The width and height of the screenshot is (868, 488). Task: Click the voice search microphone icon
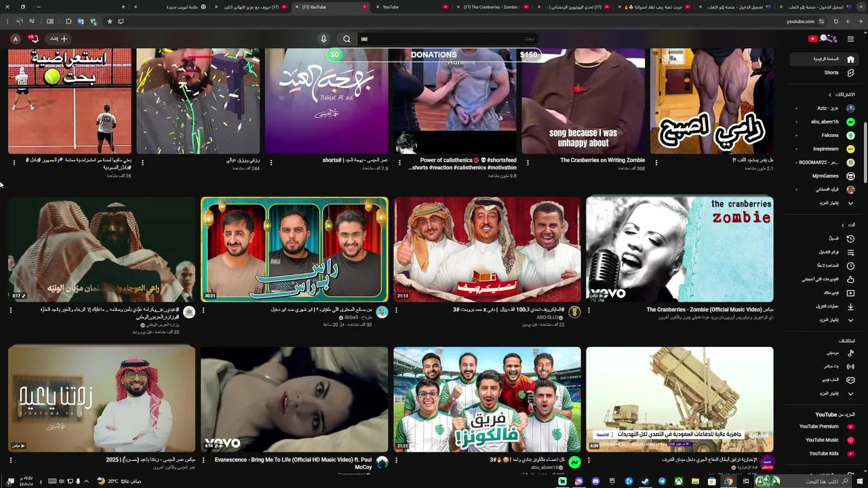point(323,39)
